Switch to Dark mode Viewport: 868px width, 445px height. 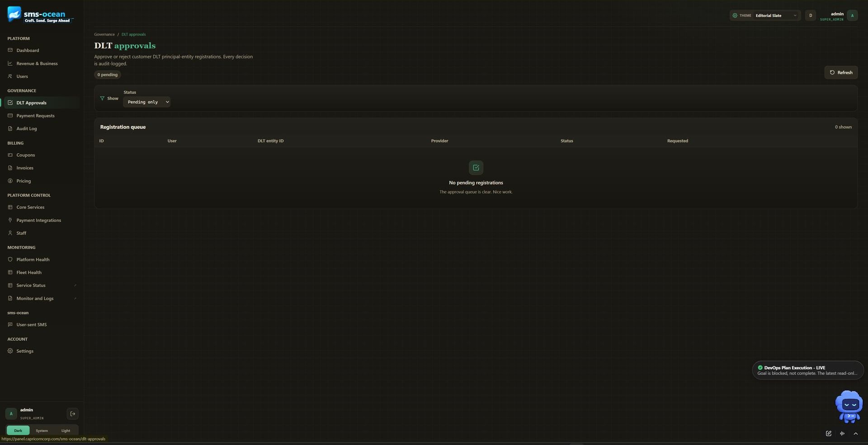point(18,431)
